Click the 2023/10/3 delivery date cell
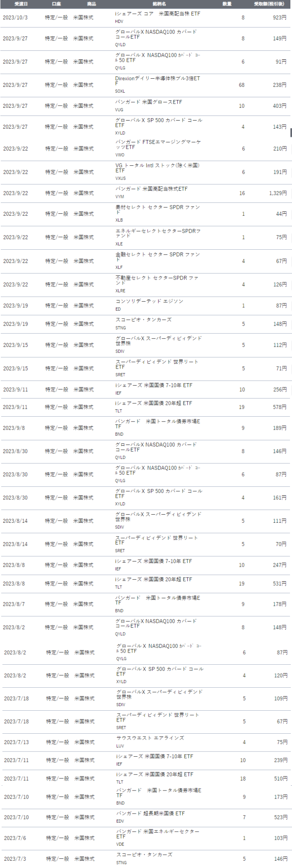Screen dimensions: 292x868 (x=15, y=18)
